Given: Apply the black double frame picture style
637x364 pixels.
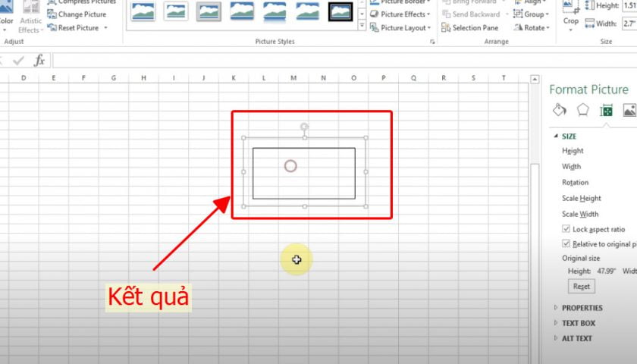Looking at the screenshot, I should coord(340,11).
